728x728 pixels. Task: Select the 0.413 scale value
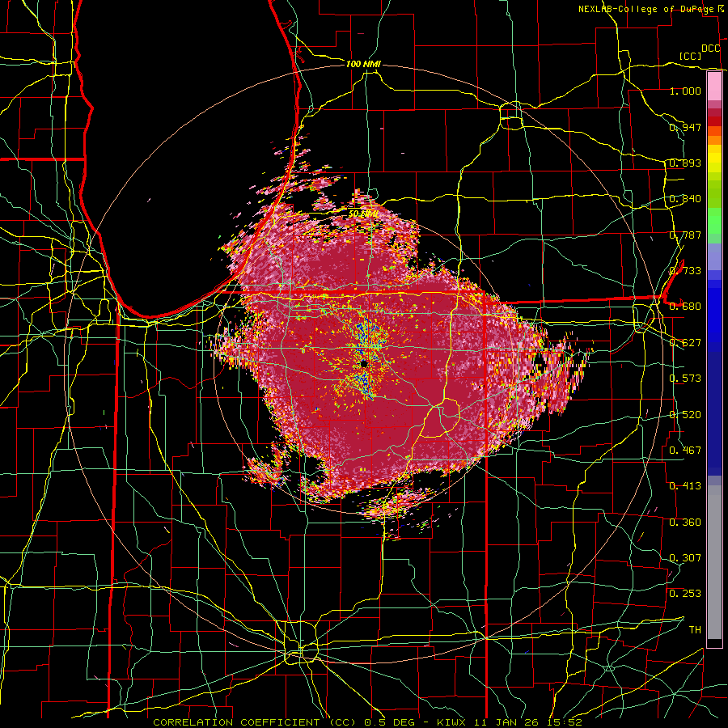(x=685, y=486)
